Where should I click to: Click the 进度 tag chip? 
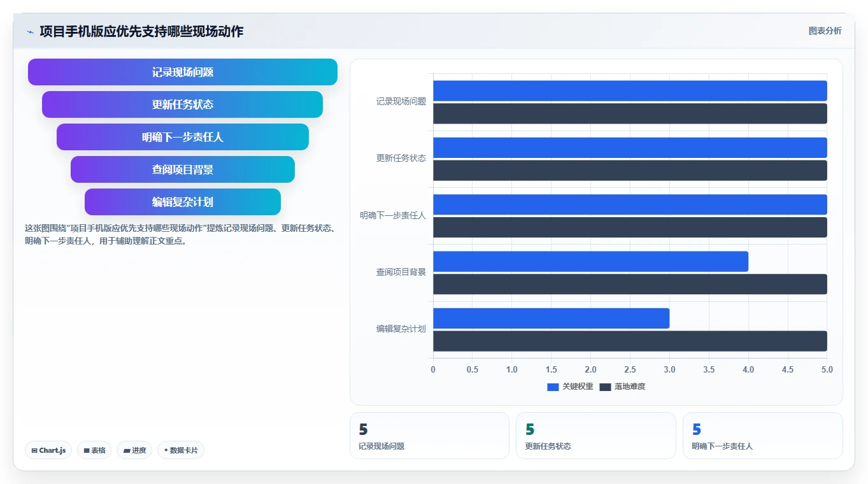click(x=134, y=450)
